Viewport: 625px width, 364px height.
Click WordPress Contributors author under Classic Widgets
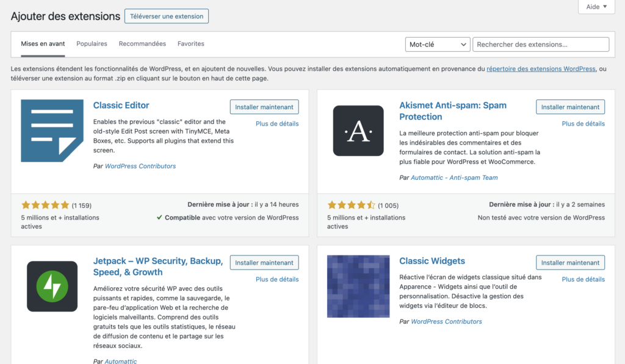click(446, 321)
